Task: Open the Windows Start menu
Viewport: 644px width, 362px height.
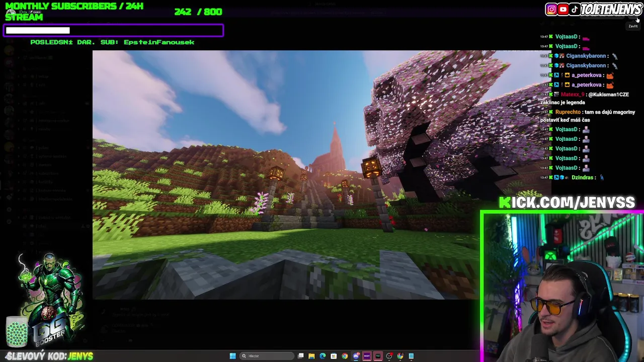Action: [x=232, y=356]
